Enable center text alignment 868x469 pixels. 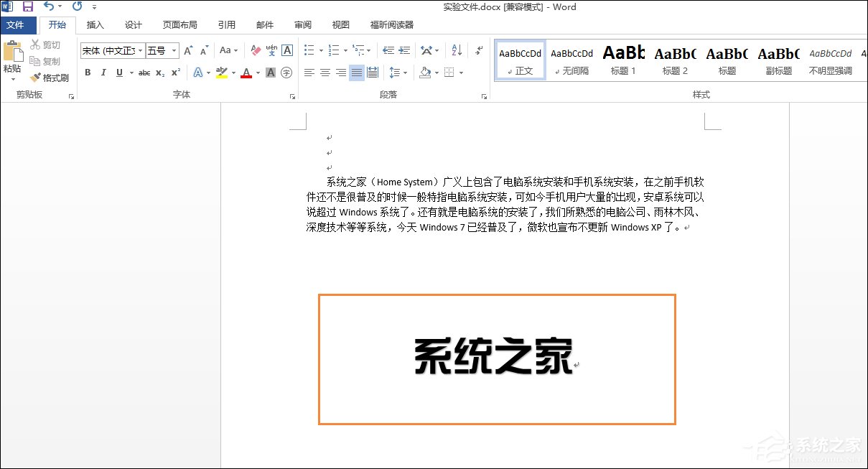pyautogui.click(x=325, y=72)
